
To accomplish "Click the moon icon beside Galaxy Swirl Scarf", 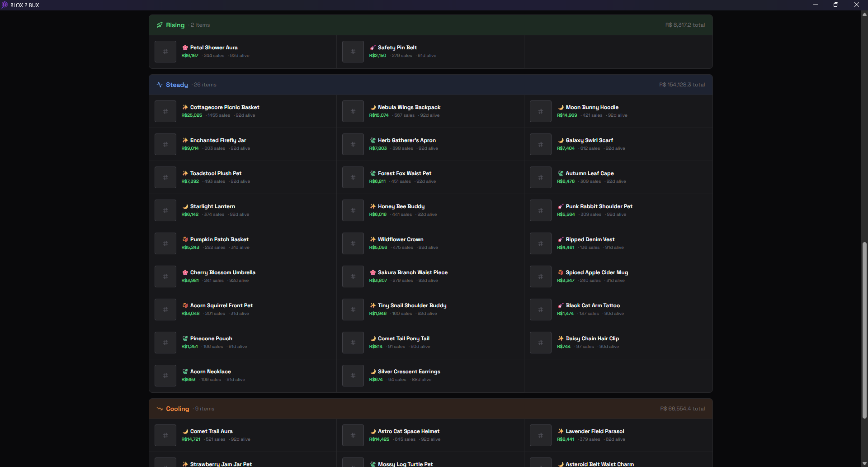I will (561, 140).
